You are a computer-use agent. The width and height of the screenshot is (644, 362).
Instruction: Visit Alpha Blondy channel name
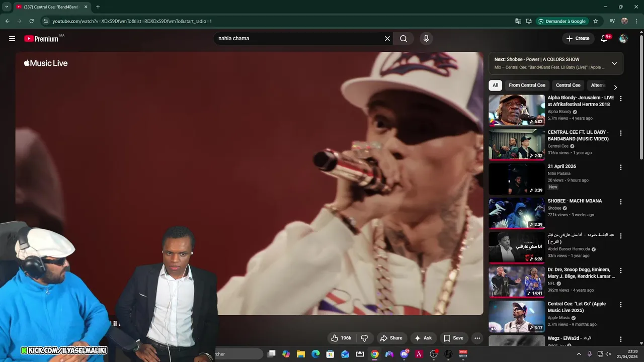559,112
